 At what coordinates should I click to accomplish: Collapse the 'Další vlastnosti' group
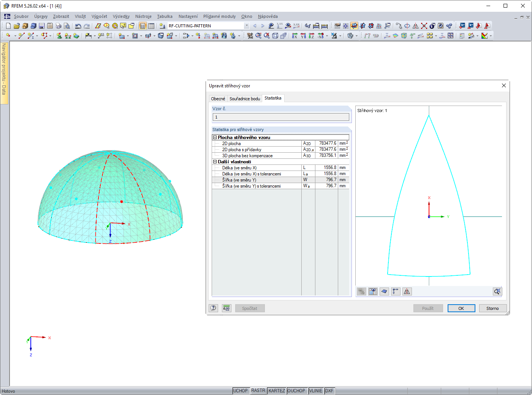[x=215, y=162]
